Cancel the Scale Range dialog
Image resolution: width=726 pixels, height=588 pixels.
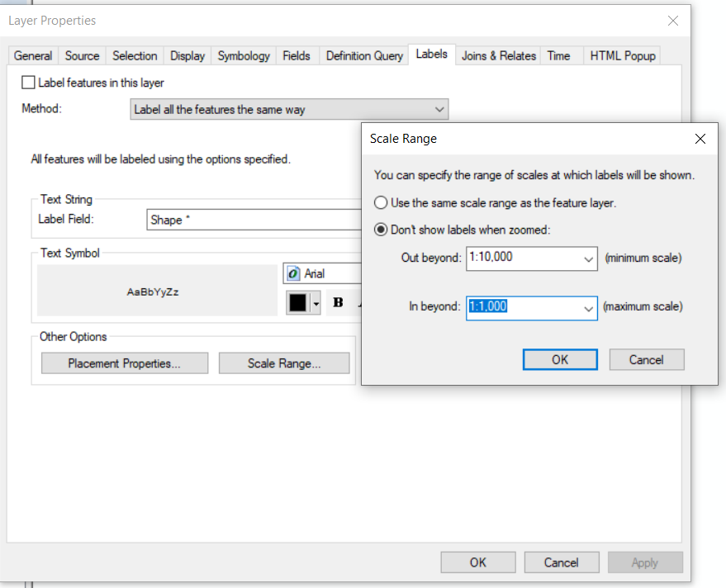click(x=647, y=359)
